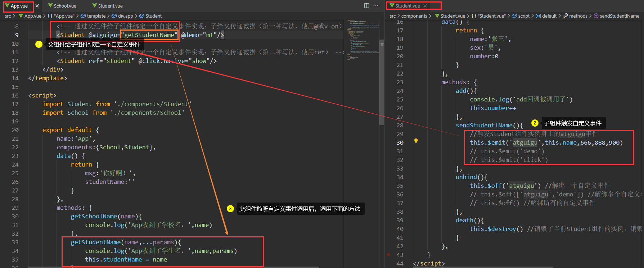Open the Student breadcrumb in left editor
The height and width of the screenshot is (268, 644).
tap(154, 16)
